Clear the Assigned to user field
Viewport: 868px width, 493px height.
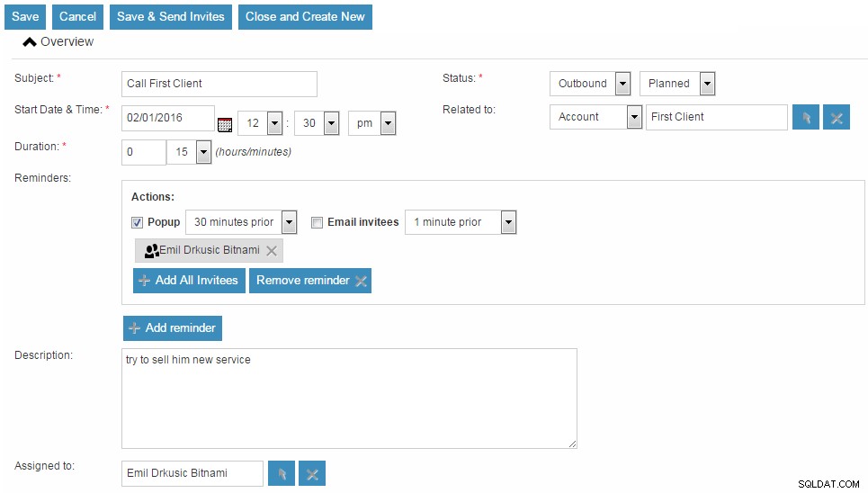312,473
